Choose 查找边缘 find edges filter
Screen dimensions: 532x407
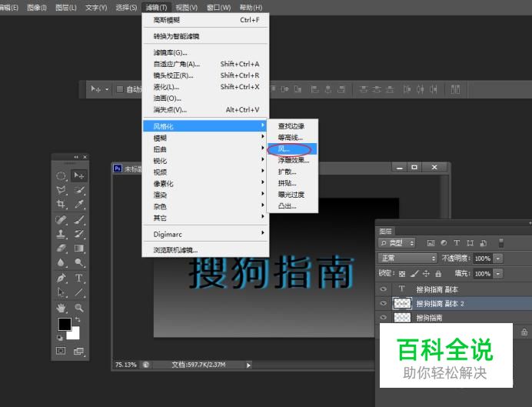[292, 126]
